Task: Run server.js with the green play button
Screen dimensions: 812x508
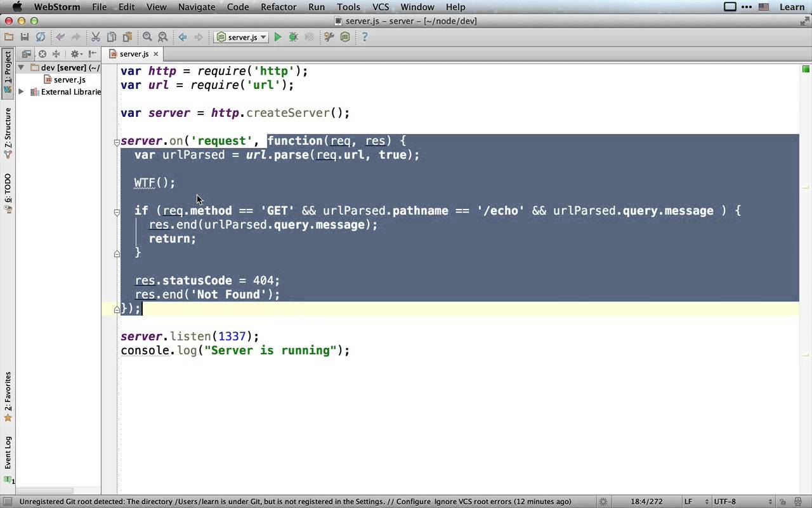Action: pos(277,37)
